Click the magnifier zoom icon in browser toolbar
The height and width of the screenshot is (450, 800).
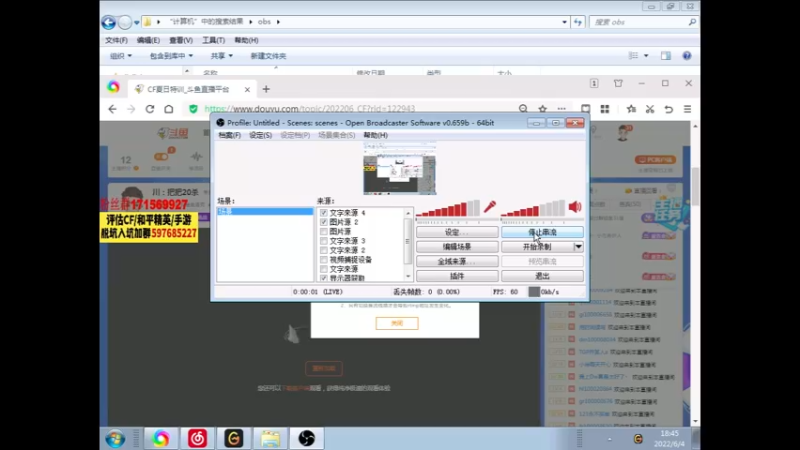[x=523, y=109]
